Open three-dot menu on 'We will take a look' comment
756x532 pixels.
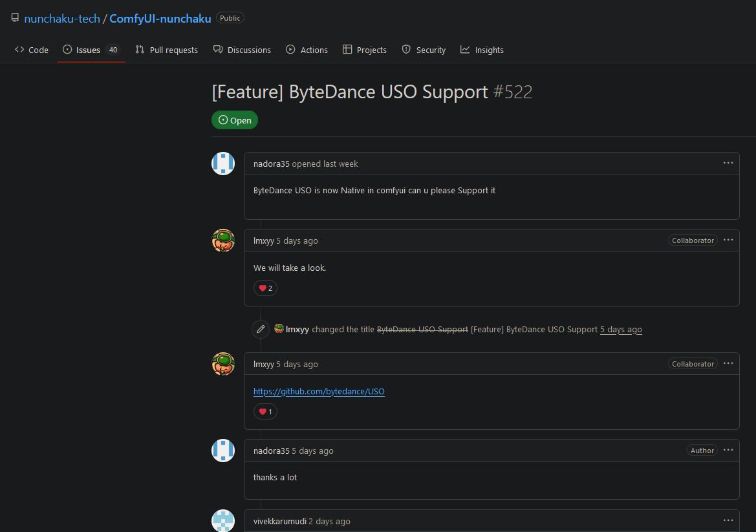pos(728,240)
